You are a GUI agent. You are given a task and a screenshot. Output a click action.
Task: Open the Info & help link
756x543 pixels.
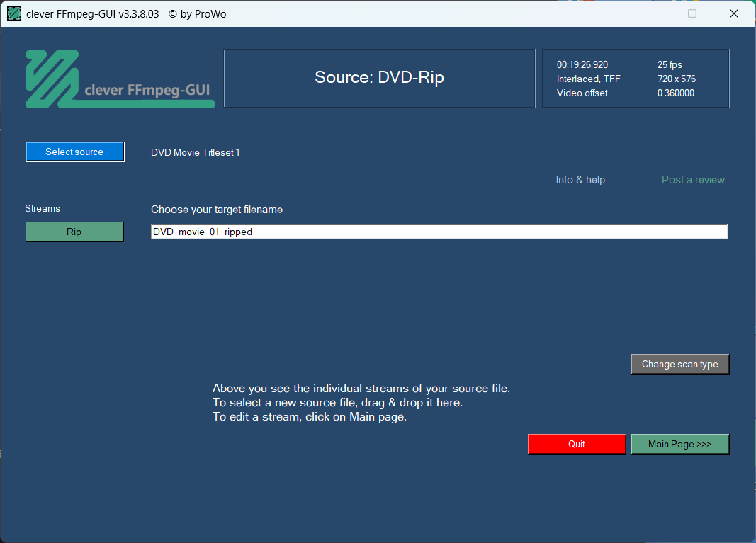click(580, 180)
